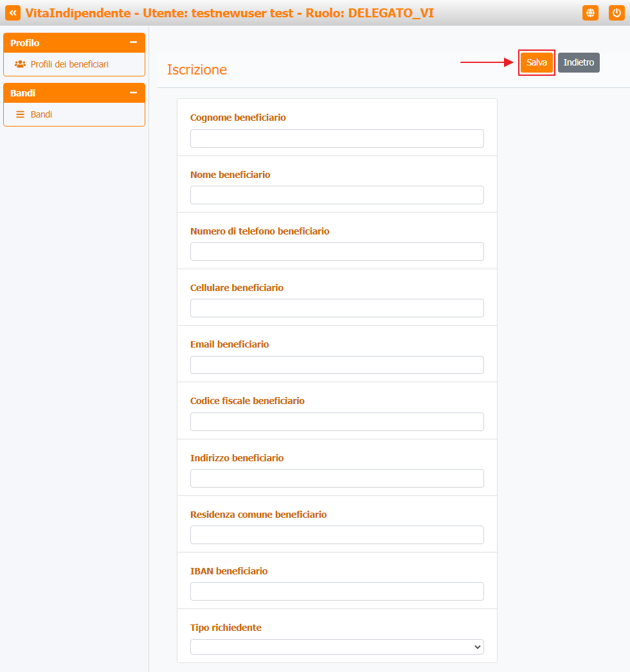
Task: Select Numero di telefono beneficiario input
Action: point(337,252)
